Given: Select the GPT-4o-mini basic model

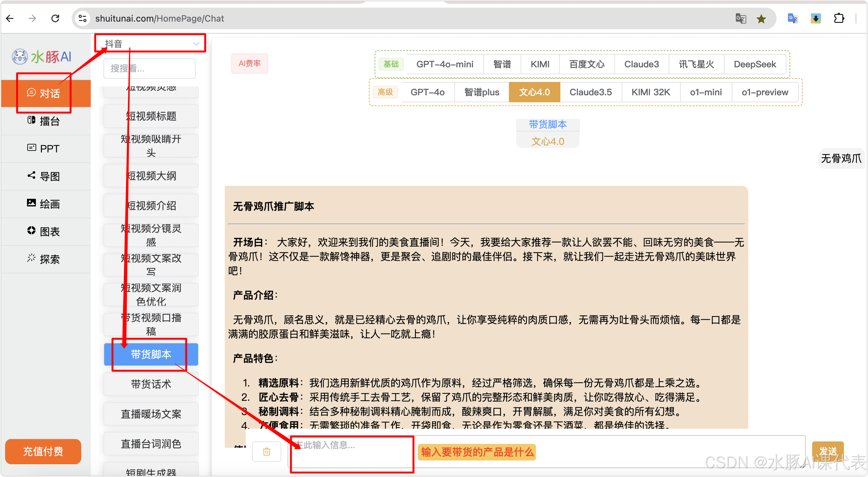Looking at the screenshot, I should 444,64.
